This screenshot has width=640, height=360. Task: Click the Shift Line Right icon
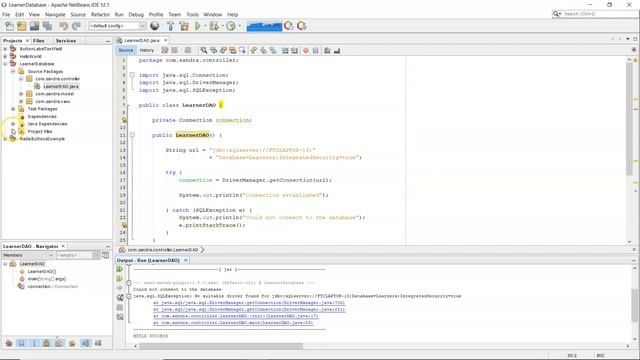click(x=294, y=50)
